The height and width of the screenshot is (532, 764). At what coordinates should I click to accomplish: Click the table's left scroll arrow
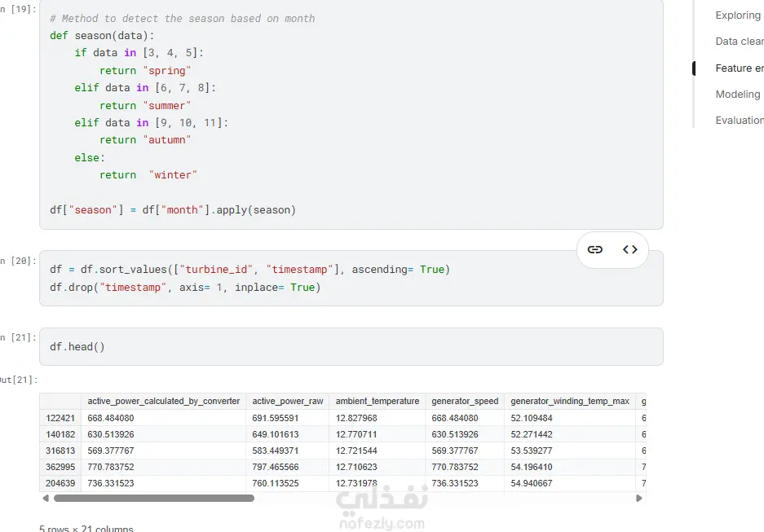click(46, 498)
